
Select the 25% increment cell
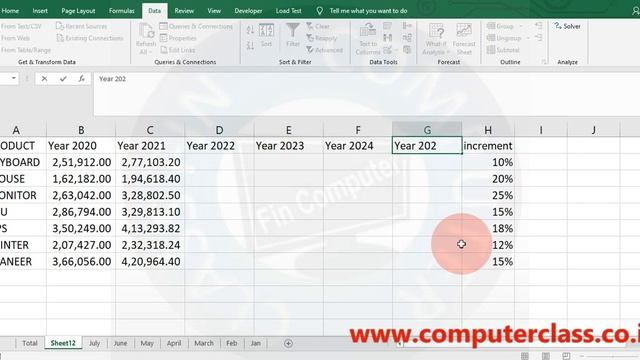[488, 195]
